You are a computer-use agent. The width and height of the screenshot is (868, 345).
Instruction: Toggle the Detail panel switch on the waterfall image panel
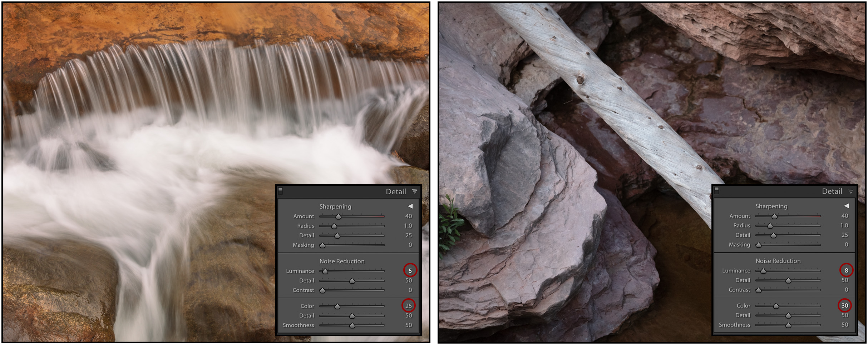[281, 190]
